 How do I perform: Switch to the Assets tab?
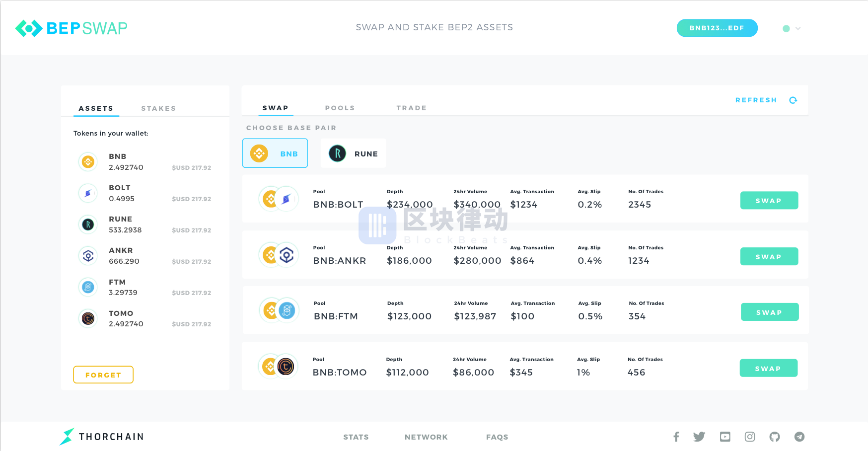pos(96,108)
